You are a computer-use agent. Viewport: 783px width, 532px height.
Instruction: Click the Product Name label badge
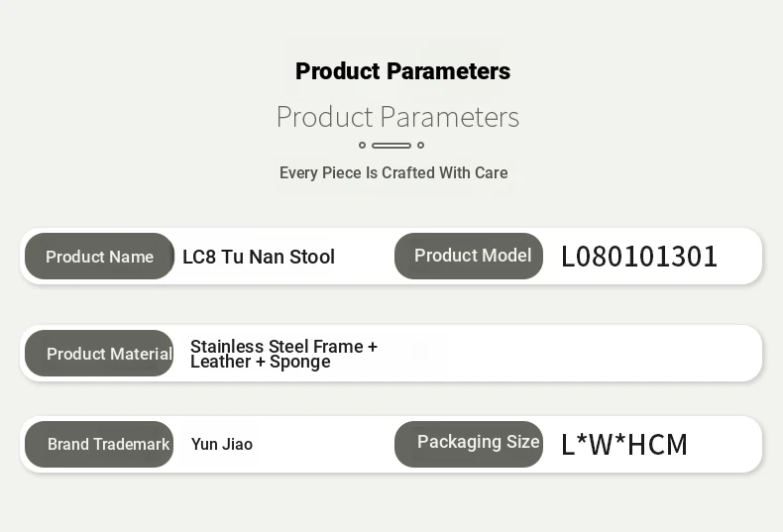pos(99,257)
